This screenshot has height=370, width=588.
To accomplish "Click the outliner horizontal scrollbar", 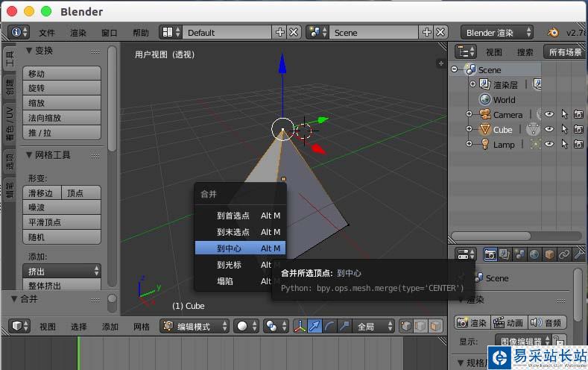I will tap(491, 236).
